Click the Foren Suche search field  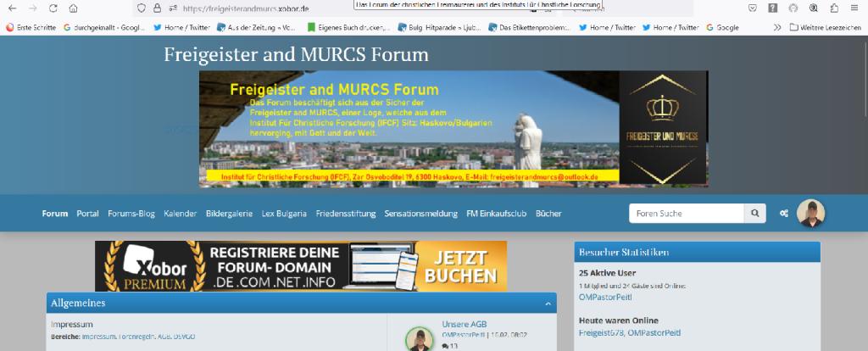click(x=687, y=214)
